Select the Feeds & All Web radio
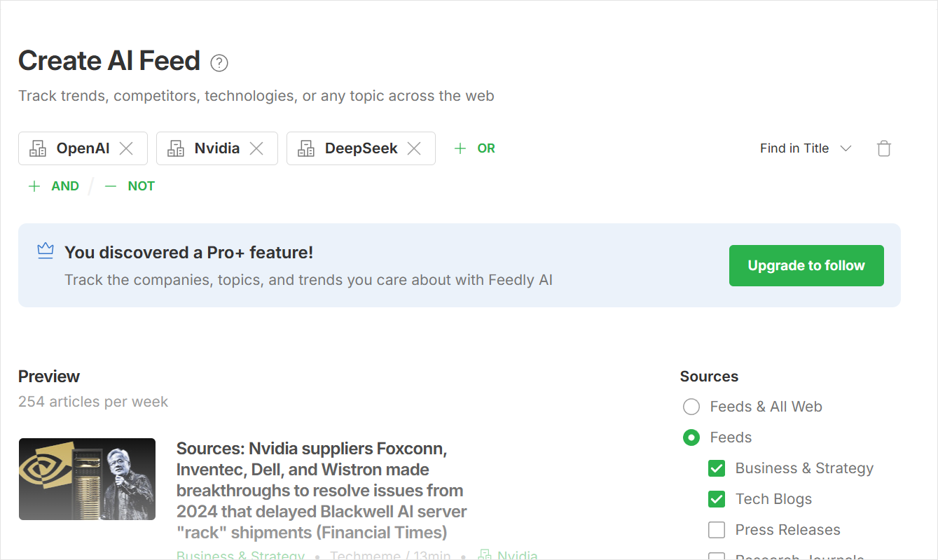Screen dimensions: 938x560 coord(691,407)
